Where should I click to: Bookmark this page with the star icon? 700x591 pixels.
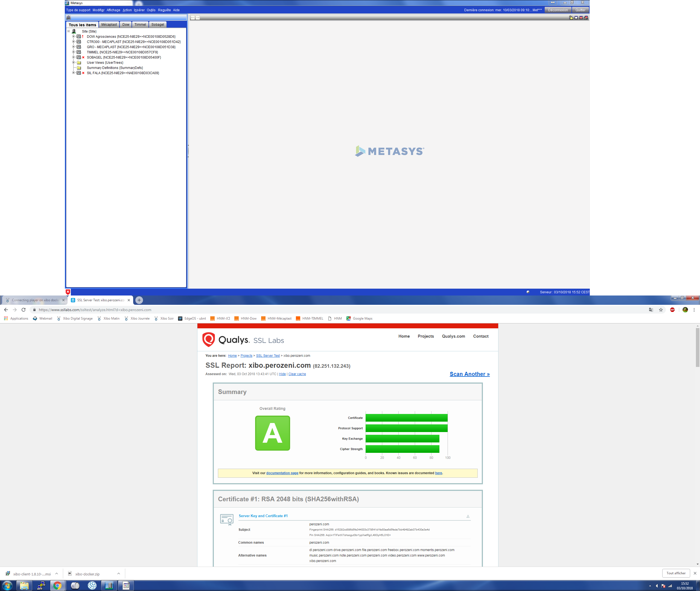[661, 309]
